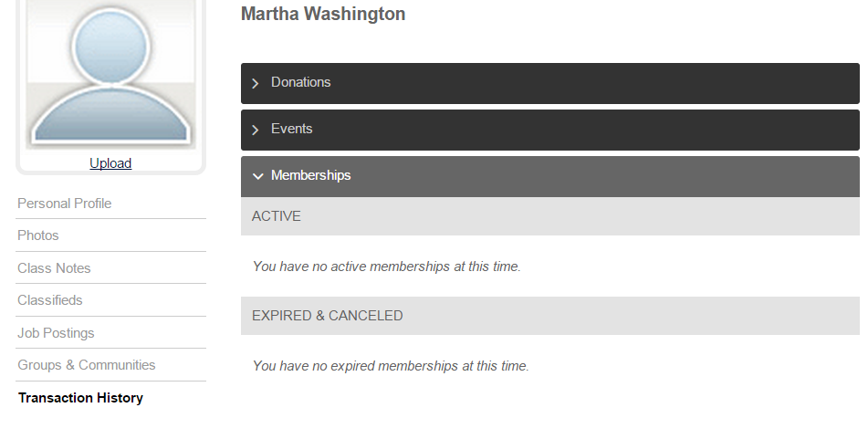Image resolution: width=868 pixels, height=439 pixels.
Task: Click the Martha Washington name heading
Action: tap(323, 14)
